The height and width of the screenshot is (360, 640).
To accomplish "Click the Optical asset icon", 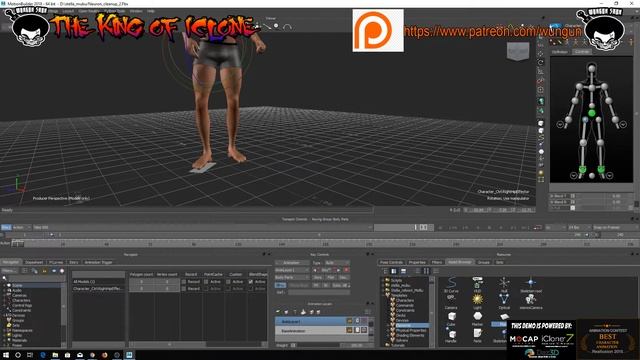I will (x=504, y=301).
